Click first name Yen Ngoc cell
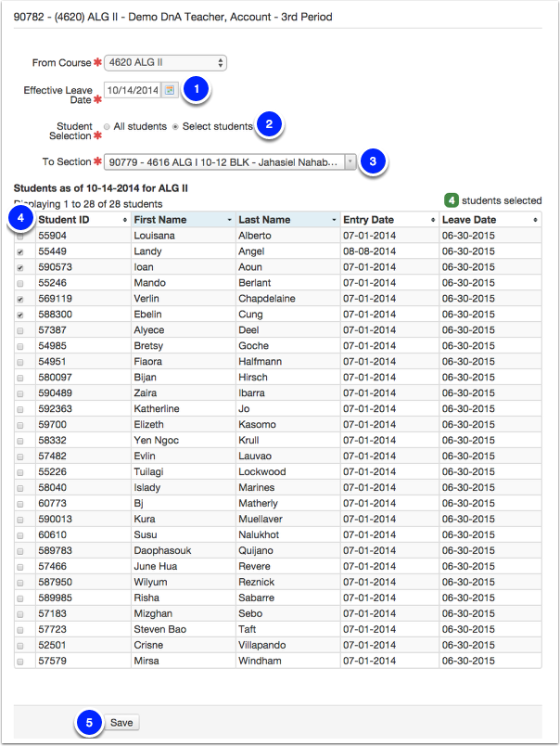The image size is (560, 746). [183, 440]
